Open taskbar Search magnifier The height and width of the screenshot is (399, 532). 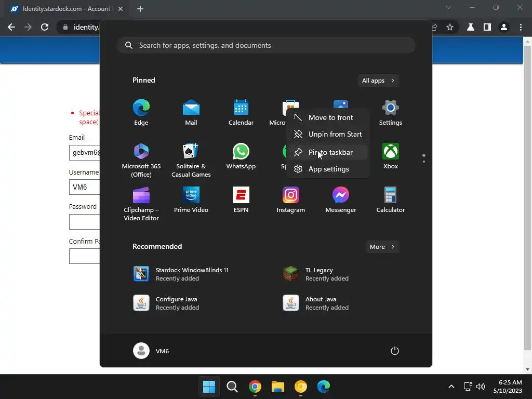tap(232, 386)
